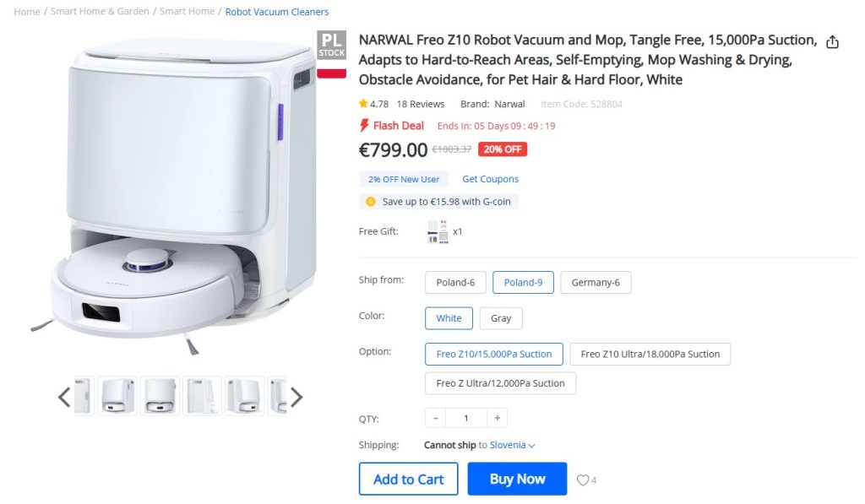Viewport: 865px width, 504px height.
Task: Click the free gift item image
Action: [x=438, y=231]
